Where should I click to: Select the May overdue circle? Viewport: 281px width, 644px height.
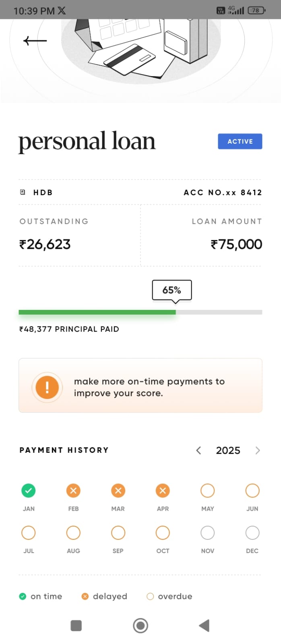point(207,491)
